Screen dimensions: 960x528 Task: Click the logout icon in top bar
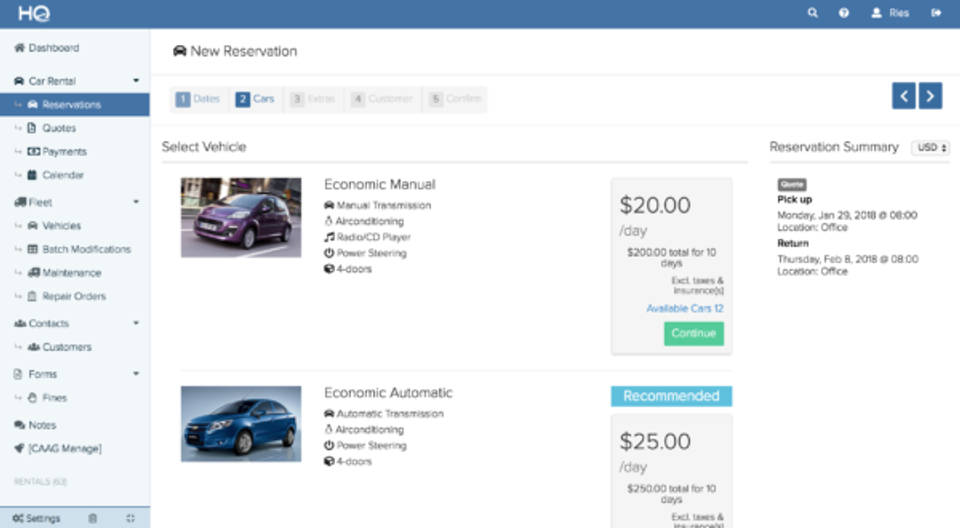(936, 13)
